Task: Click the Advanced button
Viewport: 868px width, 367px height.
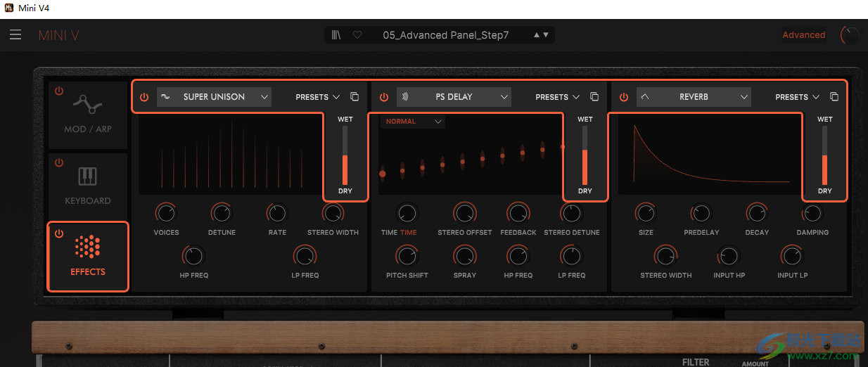Action: (x=803, y=35)
